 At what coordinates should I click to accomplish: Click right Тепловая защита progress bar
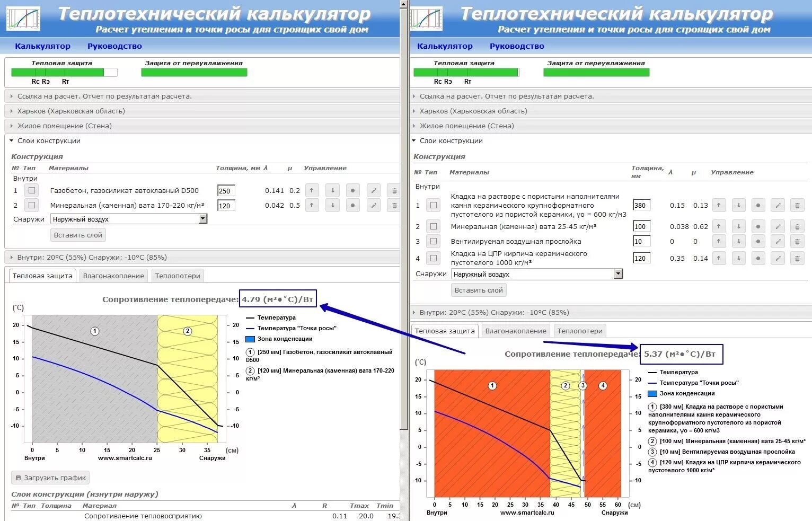coord(466,73)
